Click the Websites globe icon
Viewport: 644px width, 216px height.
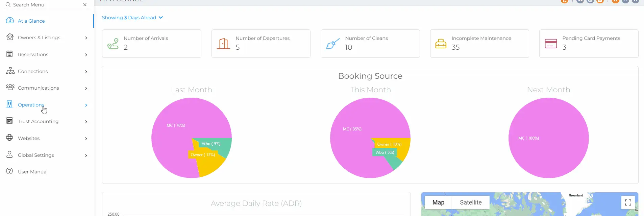pyautogui.click(x=10, y=138)
